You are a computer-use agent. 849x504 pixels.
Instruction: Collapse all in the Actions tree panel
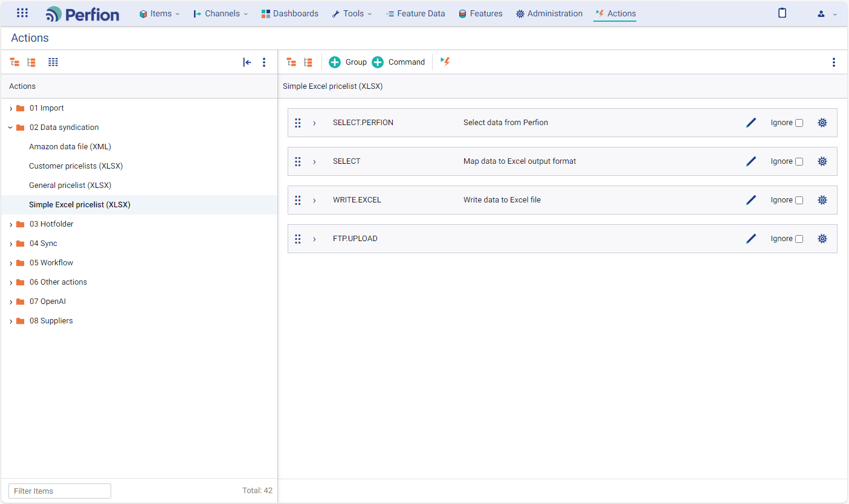(x=31, y=62)
